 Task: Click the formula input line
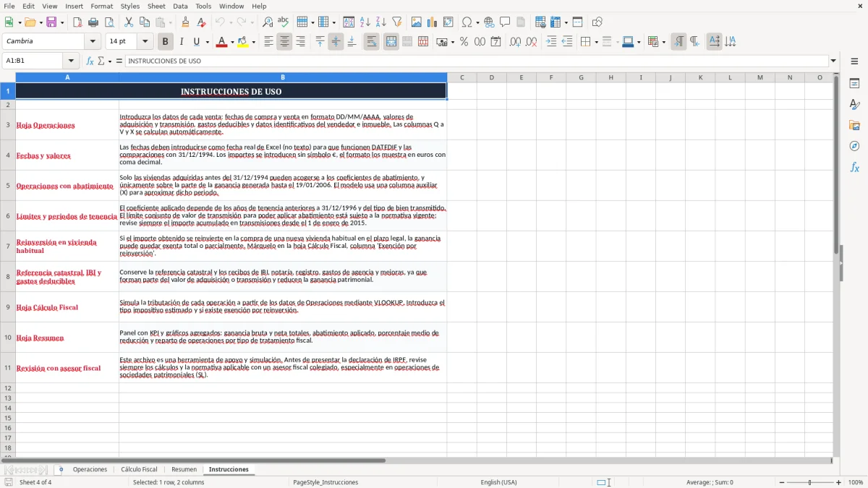pyautogui.click(x=477, y=61)
